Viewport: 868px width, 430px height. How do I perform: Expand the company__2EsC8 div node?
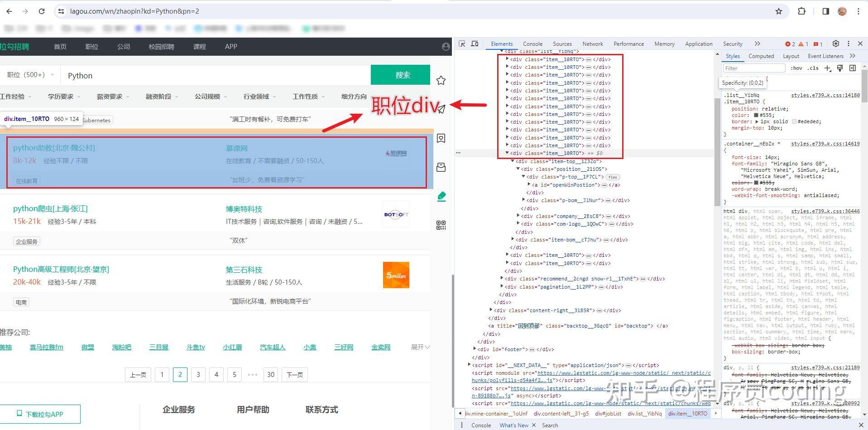(518, 216)
